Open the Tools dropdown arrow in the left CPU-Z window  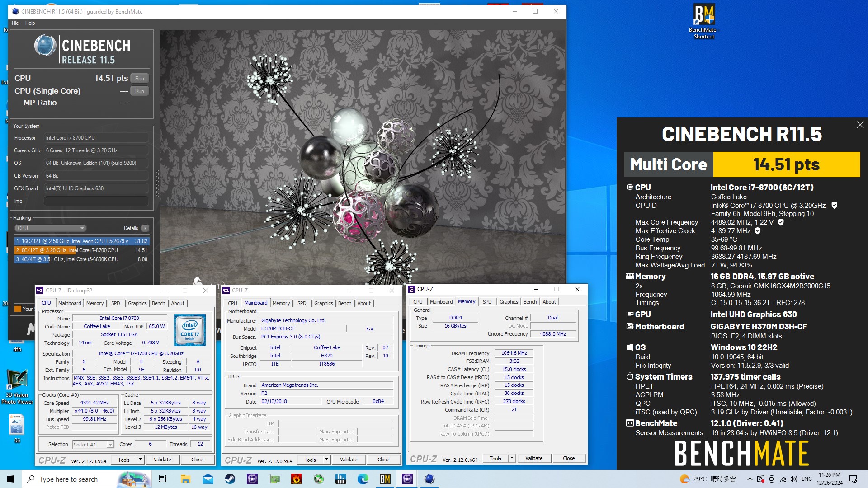coord(140,460)
